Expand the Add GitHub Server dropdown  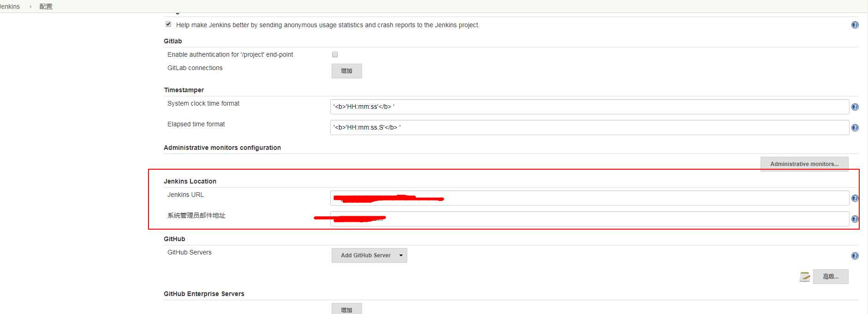pyautogui.click(x=401, y=255)
